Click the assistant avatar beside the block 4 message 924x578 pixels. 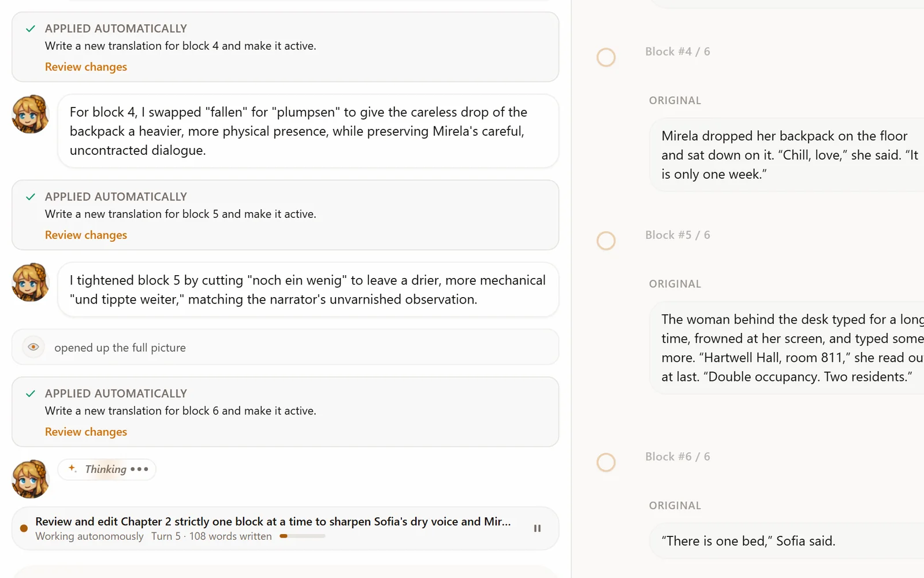(x=31, y=114)
